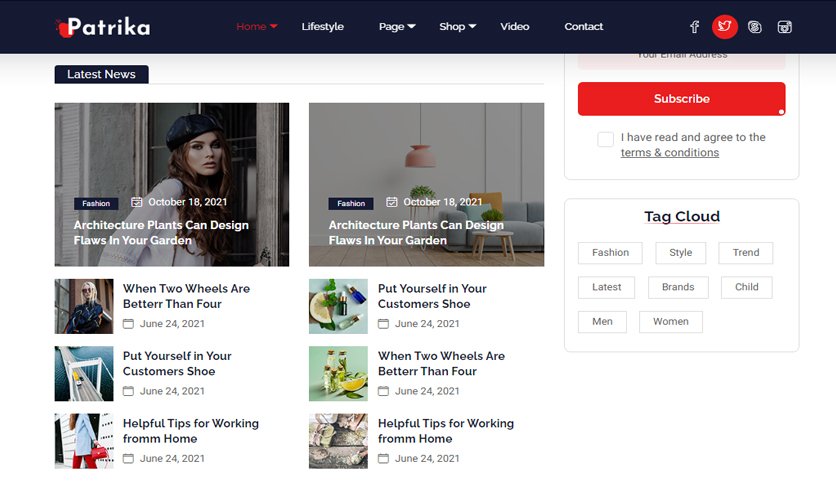
Task: Open left-column 'Put Yourself in Your Customers Shoe'
Action: tap(177, 364)
